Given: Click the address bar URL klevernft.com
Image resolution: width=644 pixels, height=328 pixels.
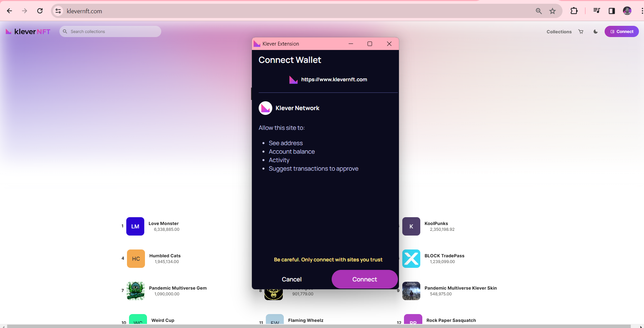Looking at the screenshot, I should [84, 11].
